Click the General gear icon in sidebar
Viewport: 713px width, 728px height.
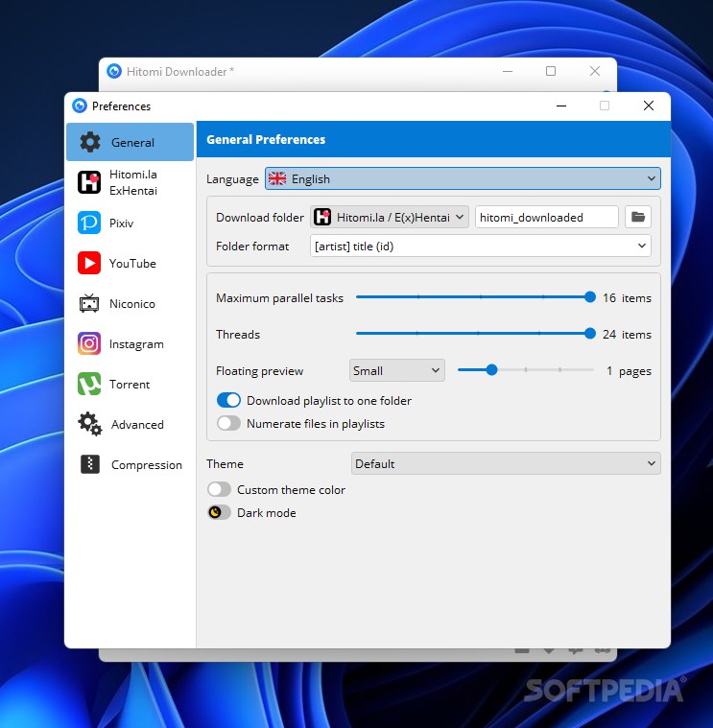point(89,142)
